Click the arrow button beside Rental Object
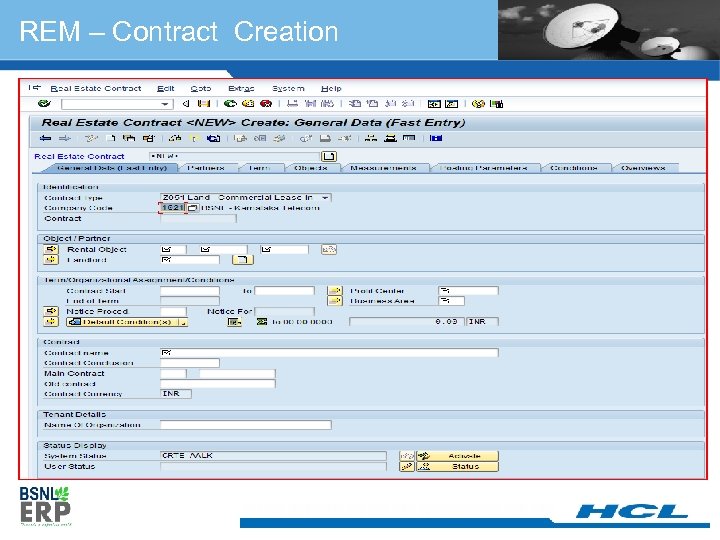 click(51, 249)
